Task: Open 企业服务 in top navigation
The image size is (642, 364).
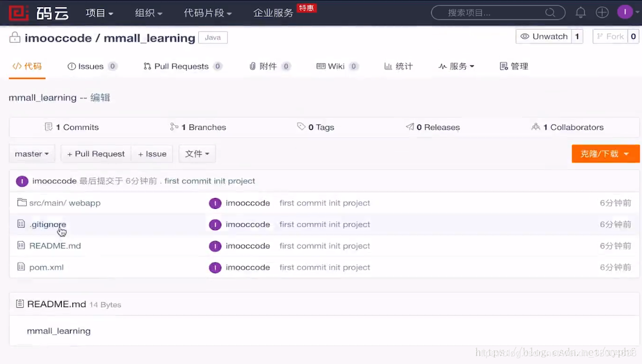Action: [274, 13]
